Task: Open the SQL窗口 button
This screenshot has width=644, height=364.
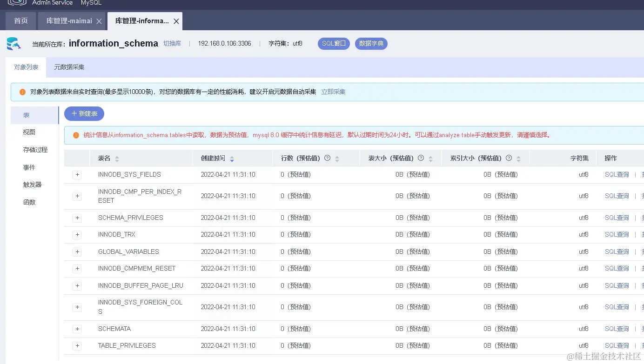Action: coord(334,44)
